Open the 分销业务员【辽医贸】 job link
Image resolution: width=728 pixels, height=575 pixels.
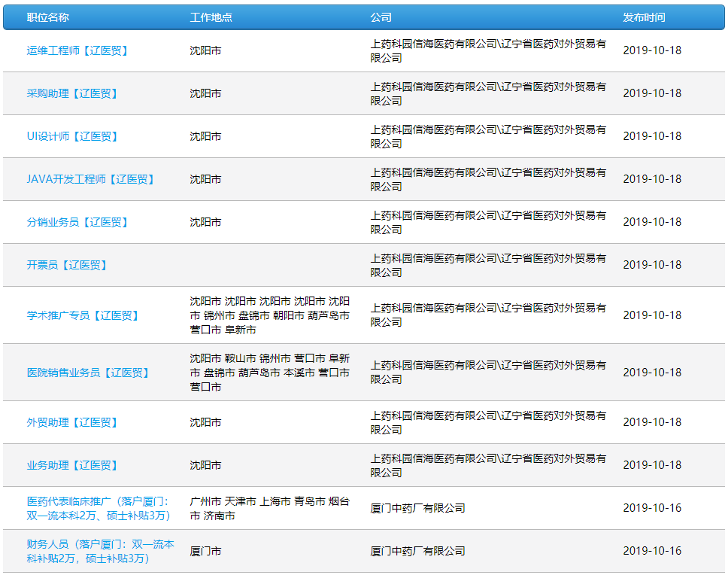coord(77,222)
